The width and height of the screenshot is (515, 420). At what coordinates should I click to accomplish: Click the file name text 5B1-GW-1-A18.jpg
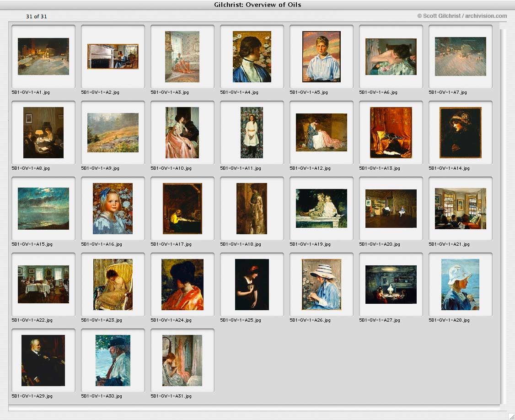(241, 244)
